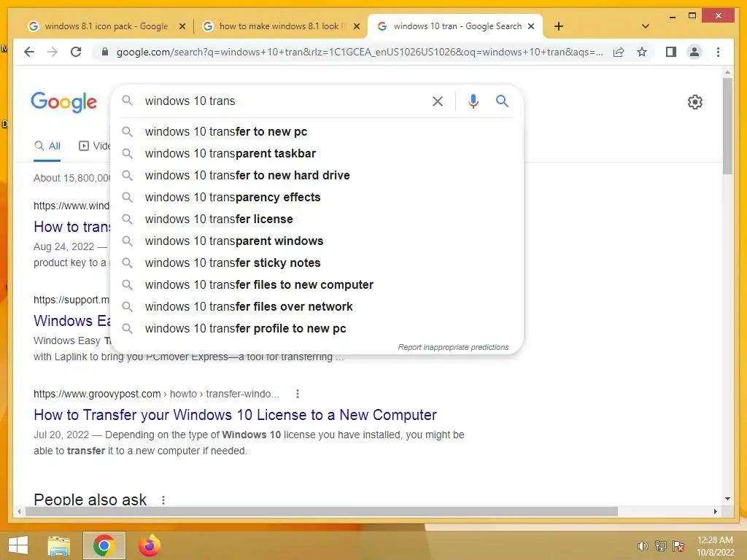Click the horizontal scrollbar right arrow
Screen dimensions: 747x560
[715, 511]
